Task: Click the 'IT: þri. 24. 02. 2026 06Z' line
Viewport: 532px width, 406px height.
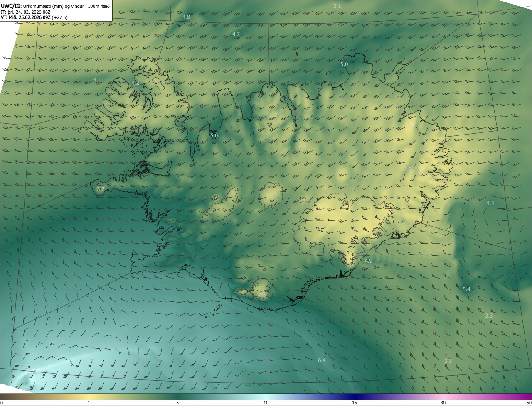Action: tap(26, 12)
